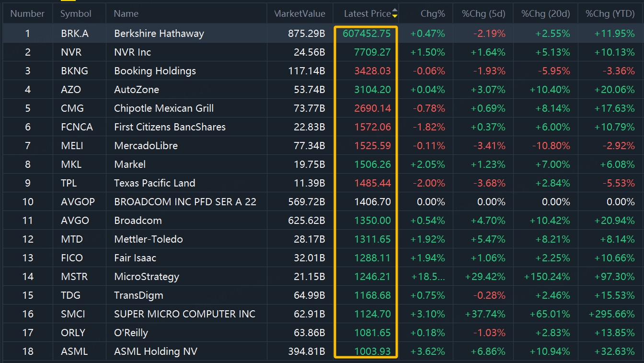Sort by the MarketValue column header
The image size is (644, 363).
(300, 14)
